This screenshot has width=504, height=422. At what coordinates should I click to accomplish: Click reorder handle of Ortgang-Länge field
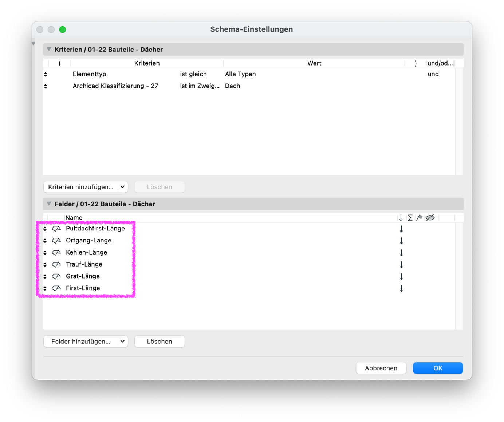tap(45, 241)
